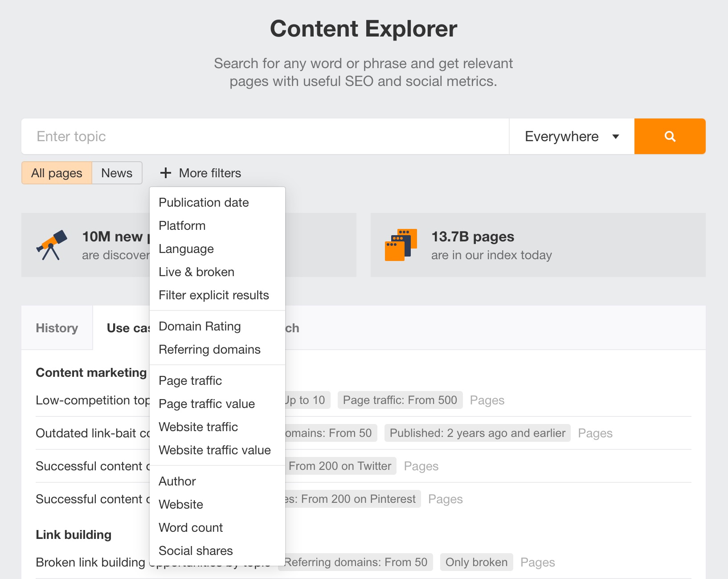Click the telescope discovery icon
Image resolution: width=728 pixels, height=579 pixels.
[x=51, y=245]
